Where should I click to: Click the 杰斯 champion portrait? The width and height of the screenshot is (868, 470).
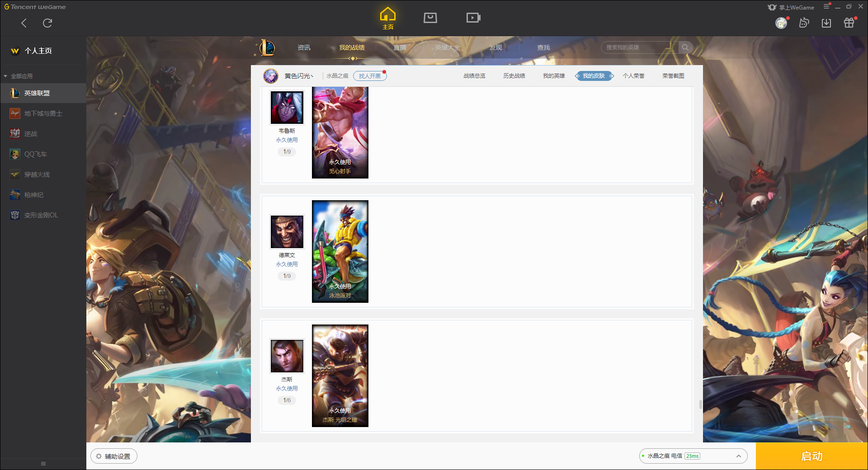point(287,356)
